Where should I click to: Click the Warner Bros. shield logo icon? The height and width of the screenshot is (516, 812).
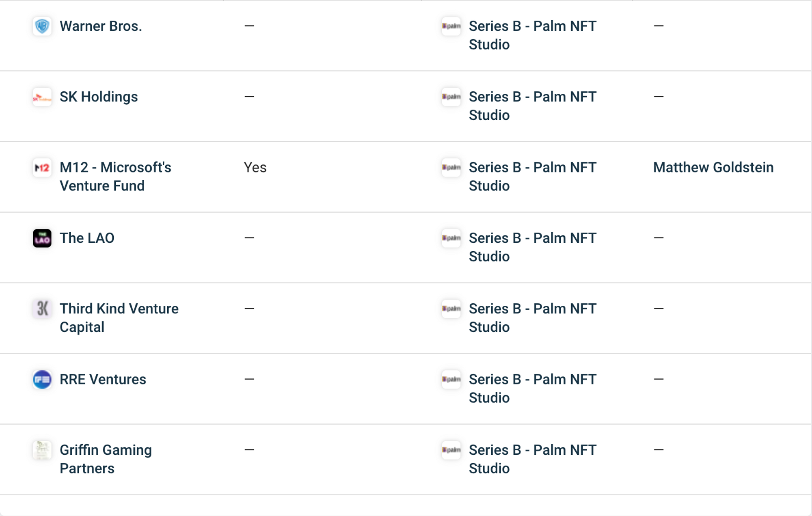click(42, 26)
